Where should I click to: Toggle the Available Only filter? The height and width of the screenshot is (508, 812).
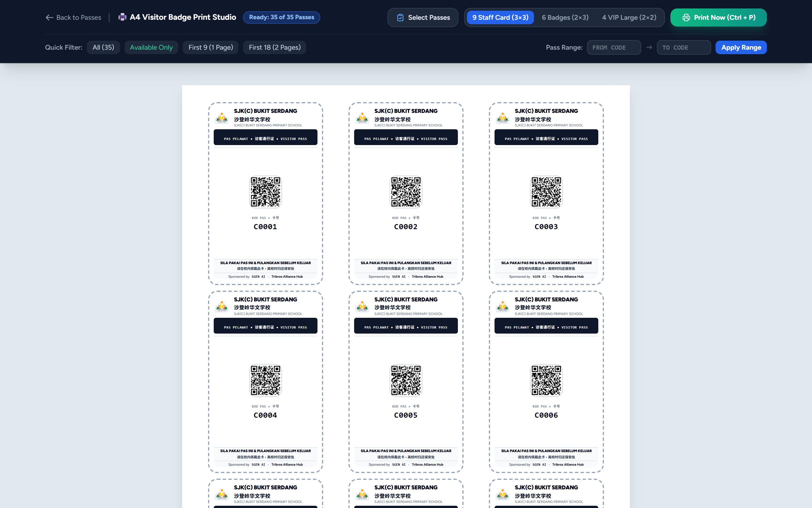151,47
